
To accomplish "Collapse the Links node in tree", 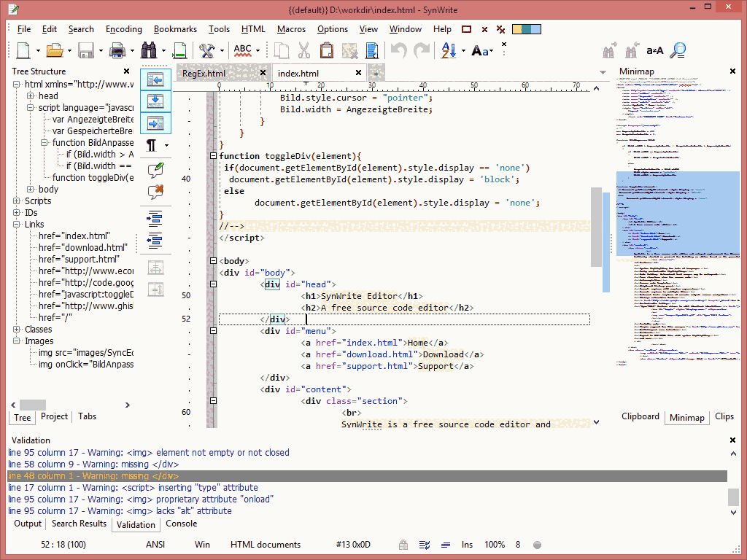I will coord(18,225).
